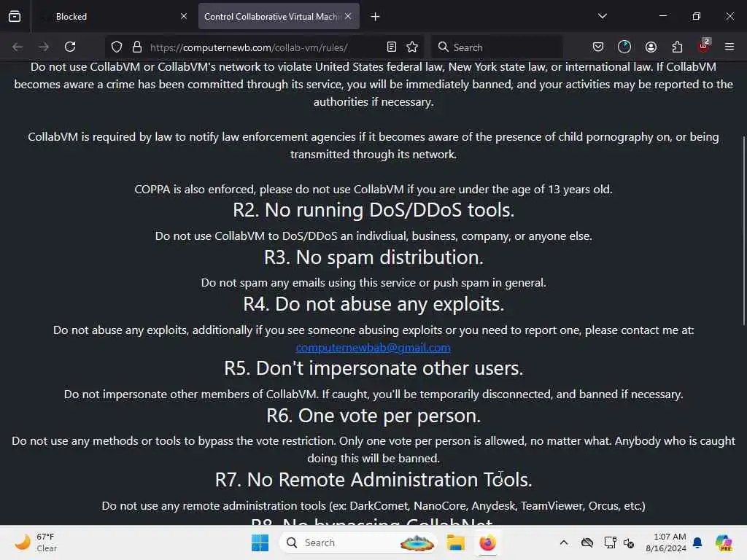The width and height of the screenshot is (747, 560).
Task: Bookmark this page with the star
Action: coord(413,47)
